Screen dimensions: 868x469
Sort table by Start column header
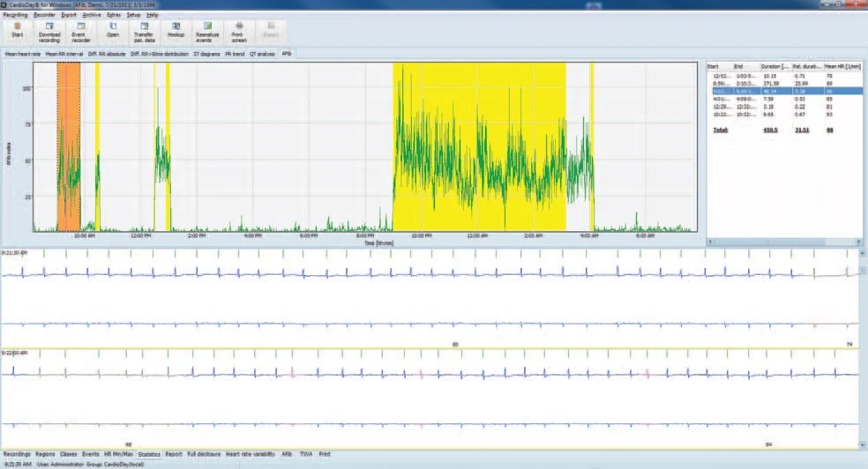tap(720, 66)
